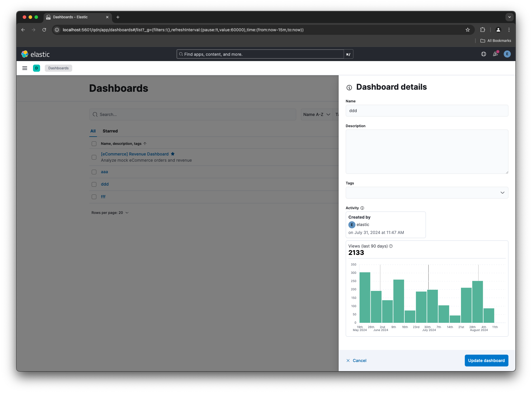Change Rows per page: 20 setting

pyautogui.click(x=110, y=213)
